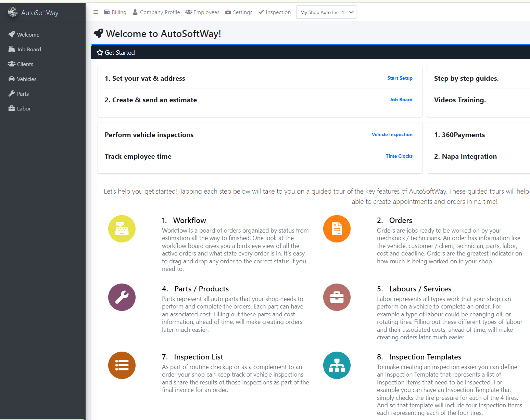Click the purple Parts wrench icon
The image size is (530, 420).
point(122,297)
